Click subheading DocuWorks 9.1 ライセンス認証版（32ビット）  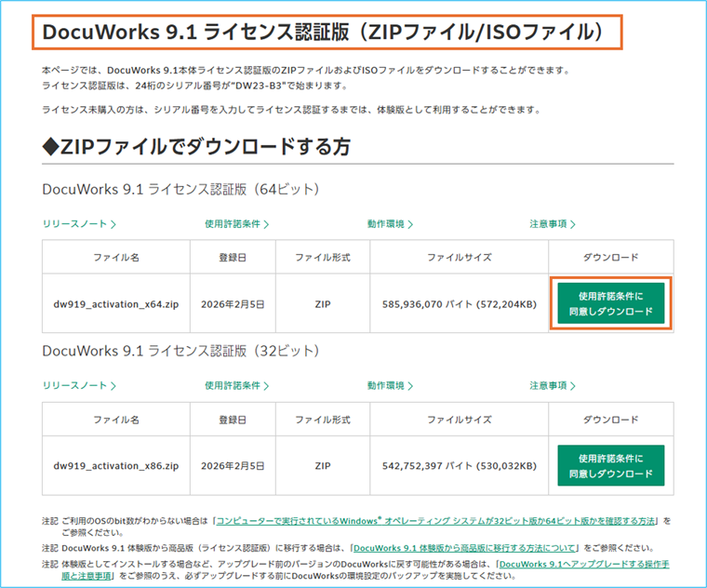tap(180, 351)
